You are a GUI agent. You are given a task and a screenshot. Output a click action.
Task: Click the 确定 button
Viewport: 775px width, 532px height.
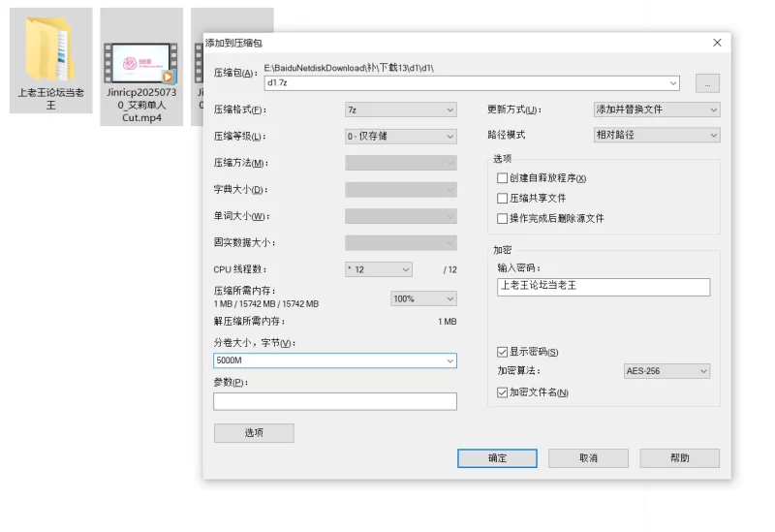(497, 458)
